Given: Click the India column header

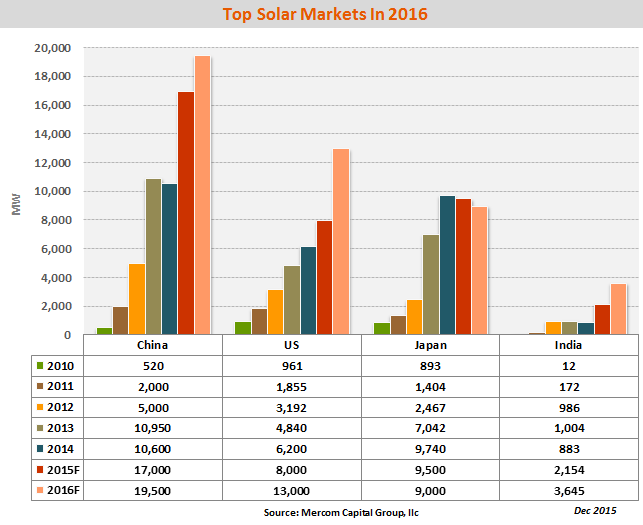Looking at the screenshot, I should pyautogui.click(x=567, y=345).
